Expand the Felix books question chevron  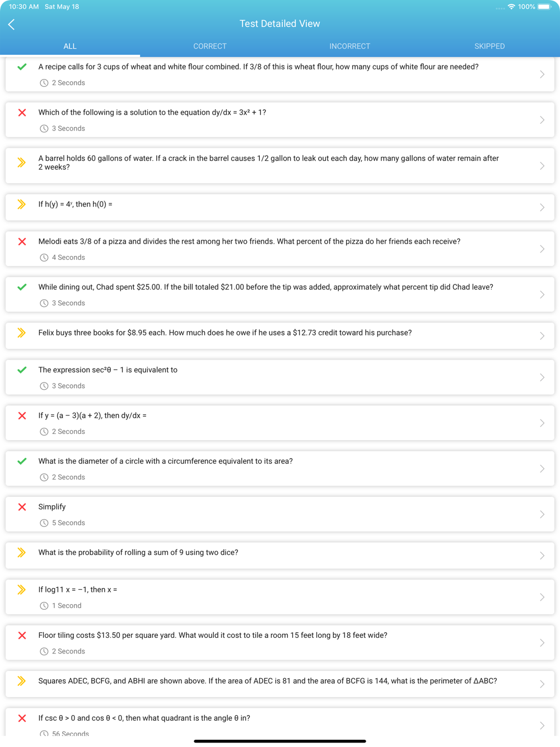tap(542, 336)
